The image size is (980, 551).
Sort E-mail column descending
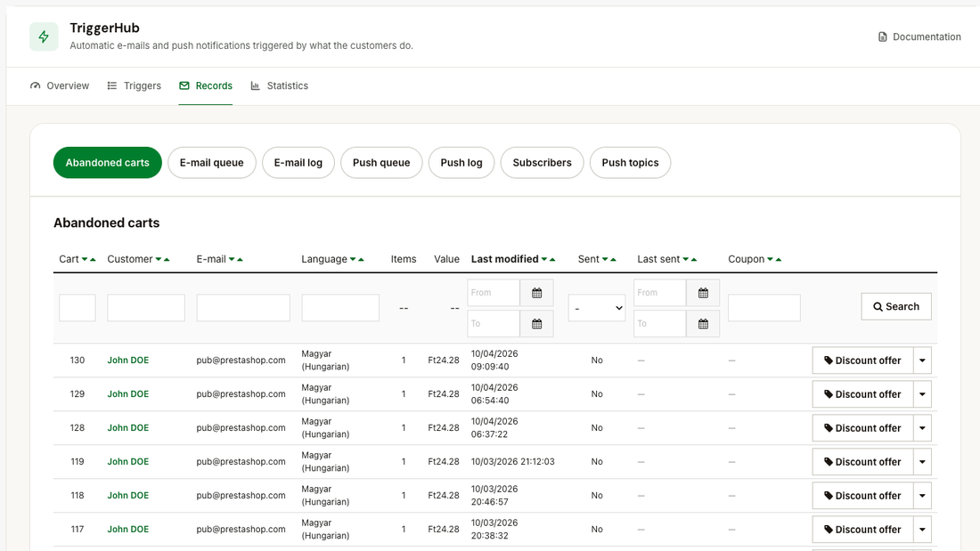[232, 259]
